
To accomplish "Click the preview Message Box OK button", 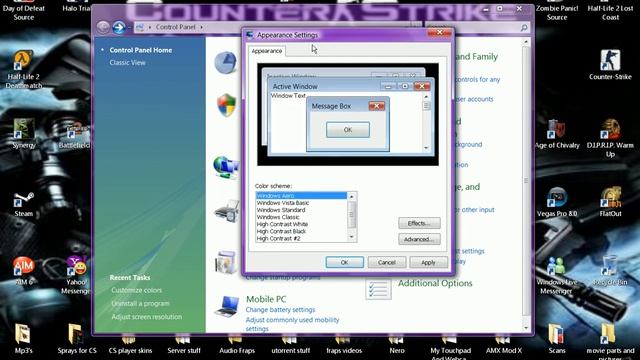I will (348, 130).
